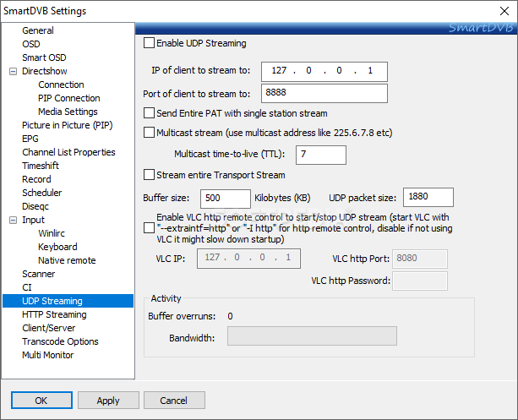
Task: Select PIP Connection settings
Action: [x=69, y=98]
